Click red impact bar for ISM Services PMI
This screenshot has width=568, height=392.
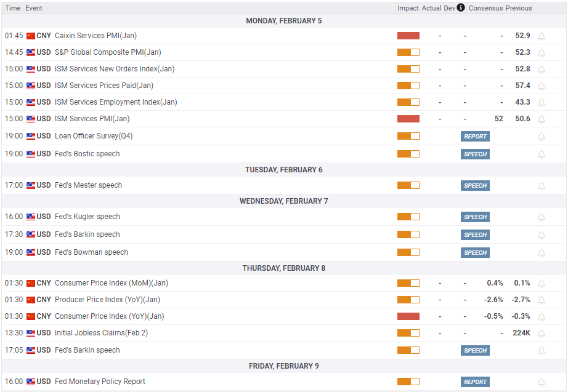408,119
